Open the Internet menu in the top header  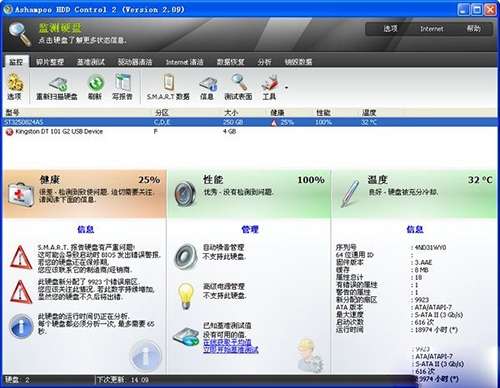tap(431, 29)
